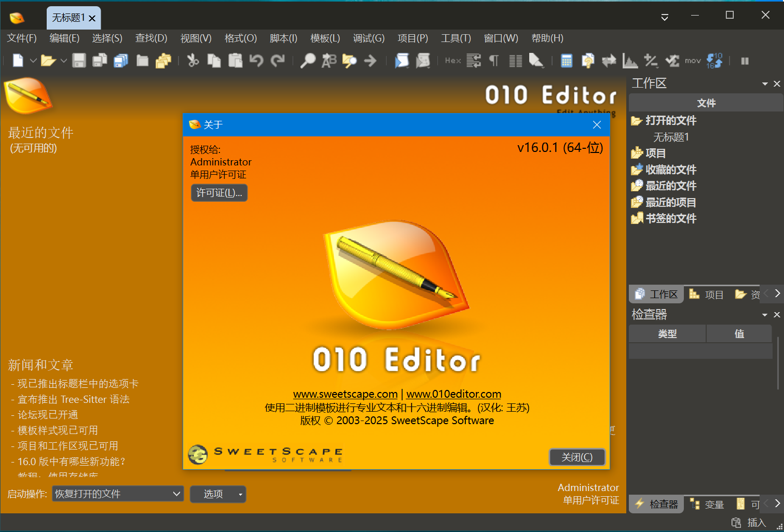This screenshot has height=532, width=784.
Task: Click the 许可证(L)... button in About dialog
Action: pos(219,193)
